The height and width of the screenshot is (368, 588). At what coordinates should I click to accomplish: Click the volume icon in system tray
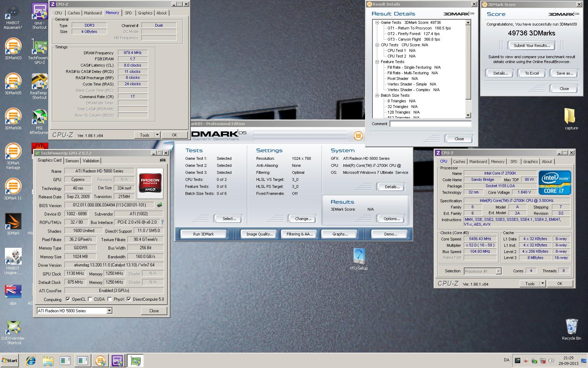552,360
